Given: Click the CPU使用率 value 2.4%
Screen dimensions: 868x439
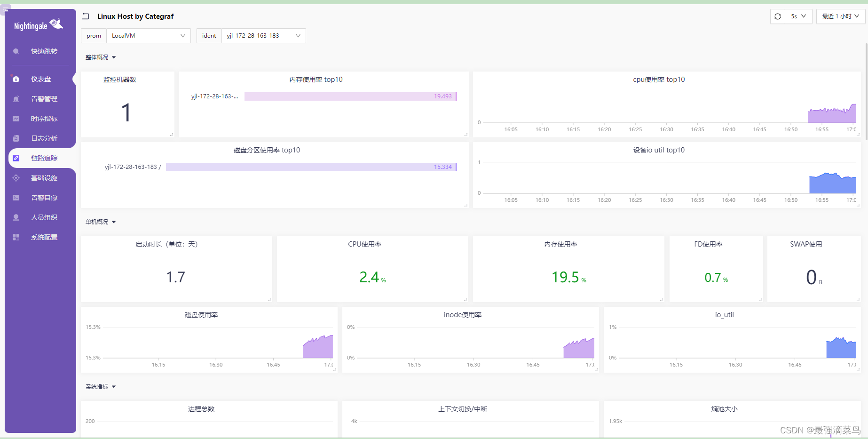Looking at the screenshot, I should (372, 277).
